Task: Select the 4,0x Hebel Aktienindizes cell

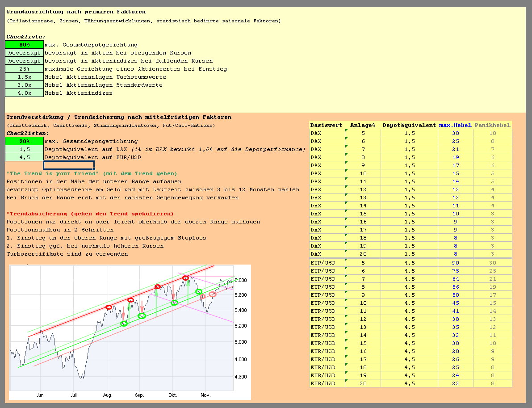Action: click(24, 93)
